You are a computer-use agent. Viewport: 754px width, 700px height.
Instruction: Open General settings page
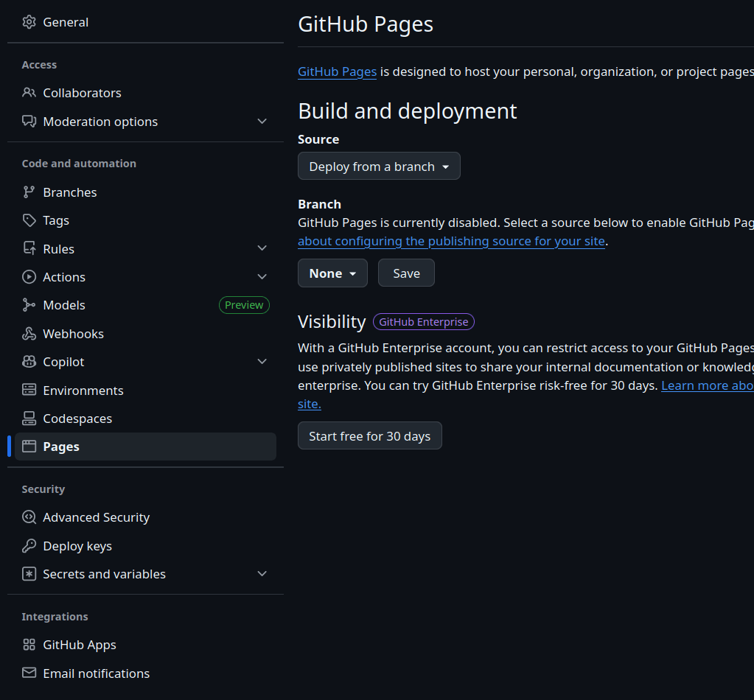click(x=145, y=22)
